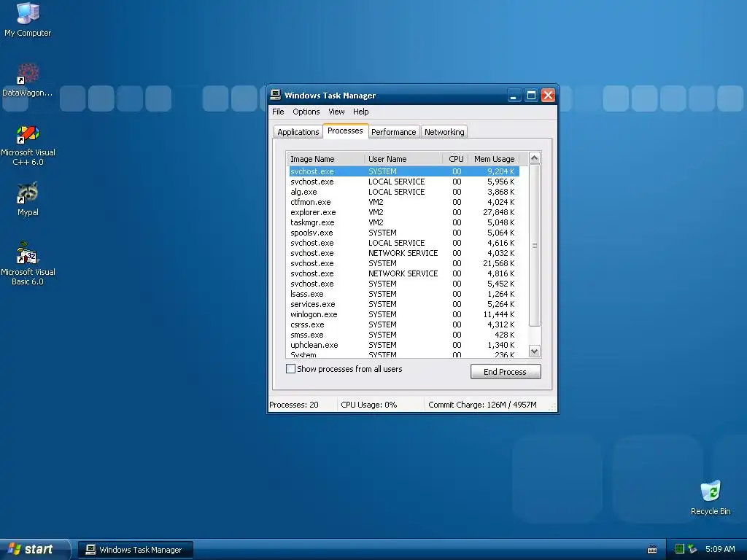The width and height of the screenshot is (747, 560).
Task: Open the File menu
Action: point(278,112)
